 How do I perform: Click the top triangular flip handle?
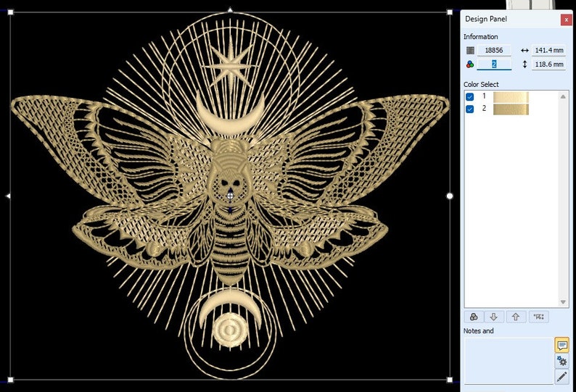(230, 9)
